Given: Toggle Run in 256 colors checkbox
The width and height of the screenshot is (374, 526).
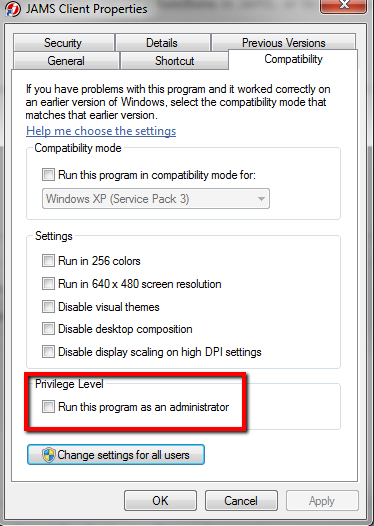Looking at the screenshot, I should (x=48, y=261).
